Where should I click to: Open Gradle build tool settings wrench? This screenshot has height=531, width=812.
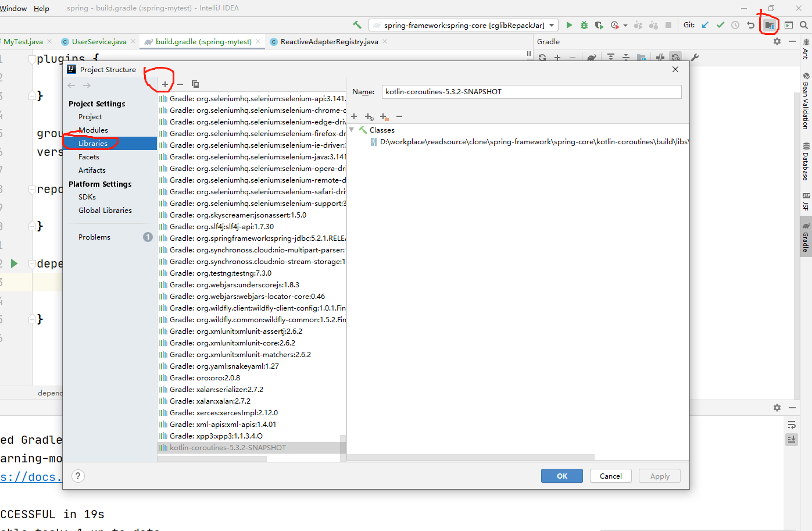(x=695, y=58)
